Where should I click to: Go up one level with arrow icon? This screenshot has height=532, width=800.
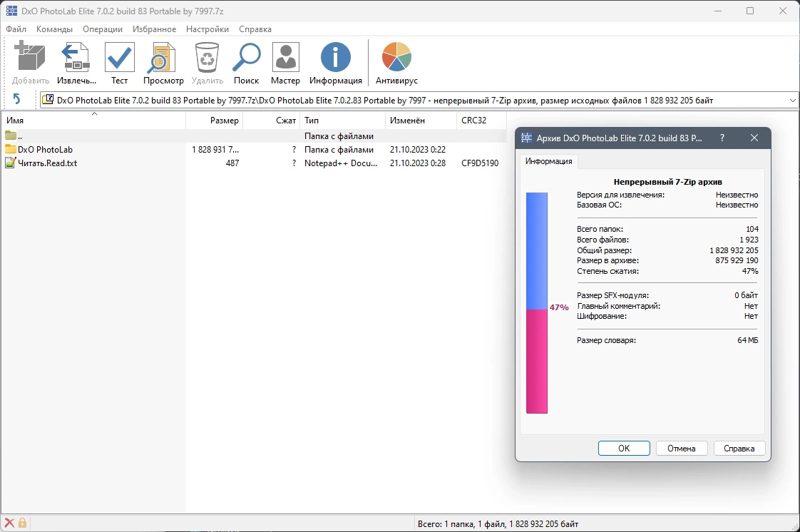[x=16, y=99]
